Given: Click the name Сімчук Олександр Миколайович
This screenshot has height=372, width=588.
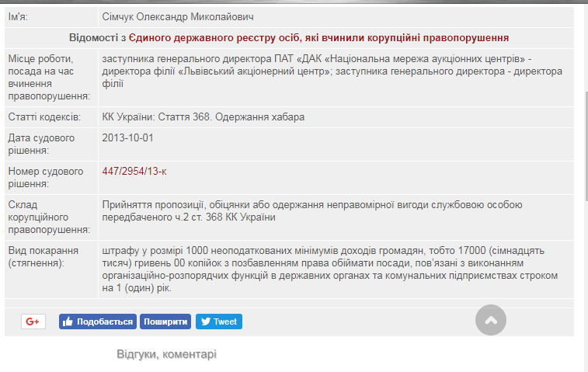Looking at the screenshot, I should tap(177, 16).
